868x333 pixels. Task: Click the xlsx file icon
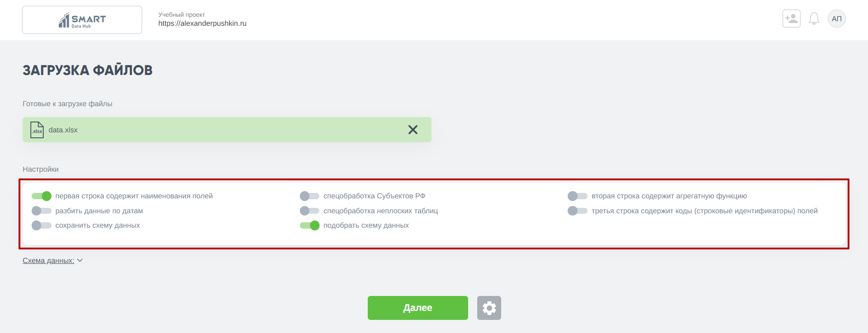37,130
